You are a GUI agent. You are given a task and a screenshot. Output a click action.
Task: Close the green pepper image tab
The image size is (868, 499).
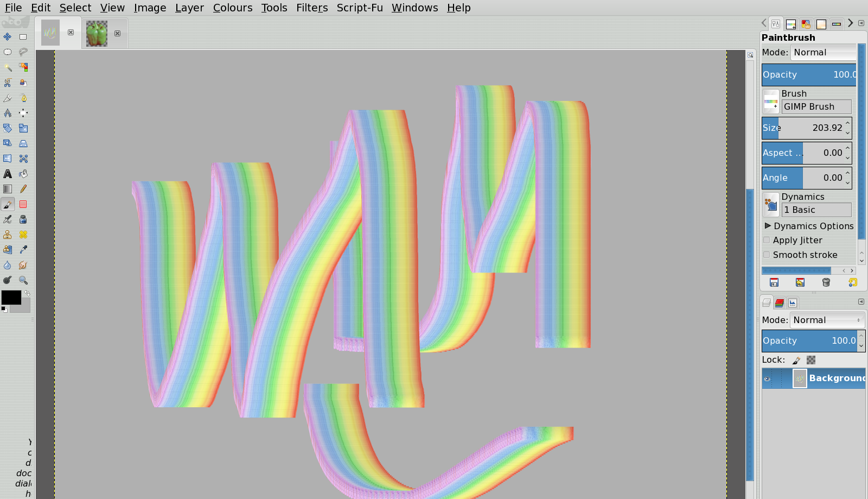point(117,33)
